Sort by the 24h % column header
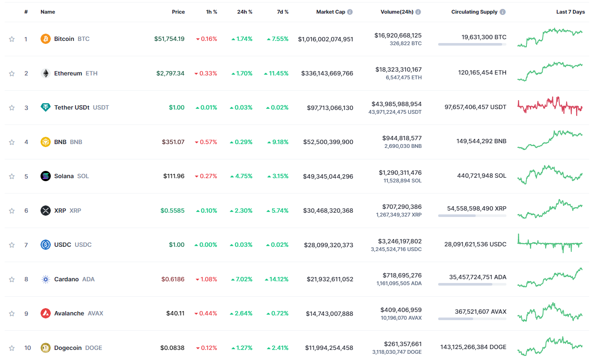 [x=244, y=12]
